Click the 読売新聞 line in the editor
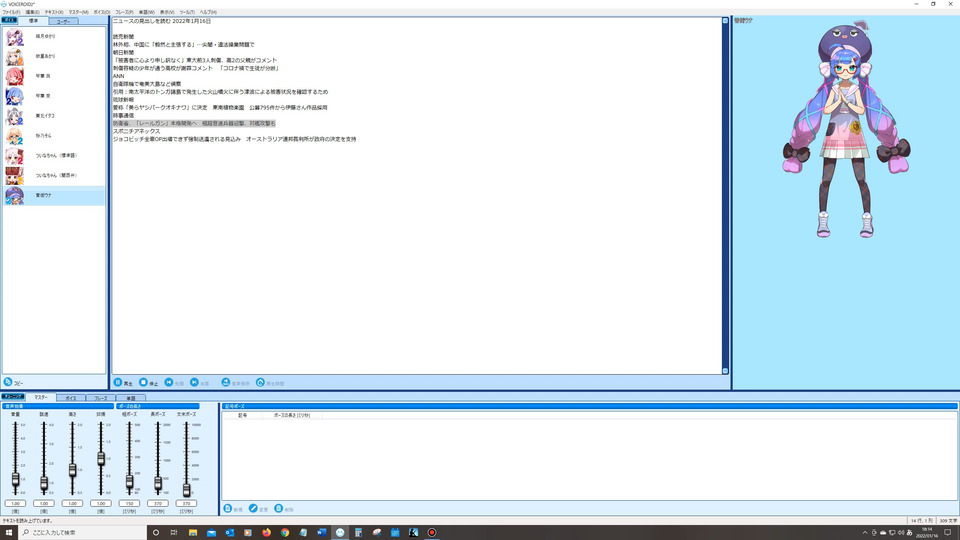Screen dimensions: 960x540 123,37
